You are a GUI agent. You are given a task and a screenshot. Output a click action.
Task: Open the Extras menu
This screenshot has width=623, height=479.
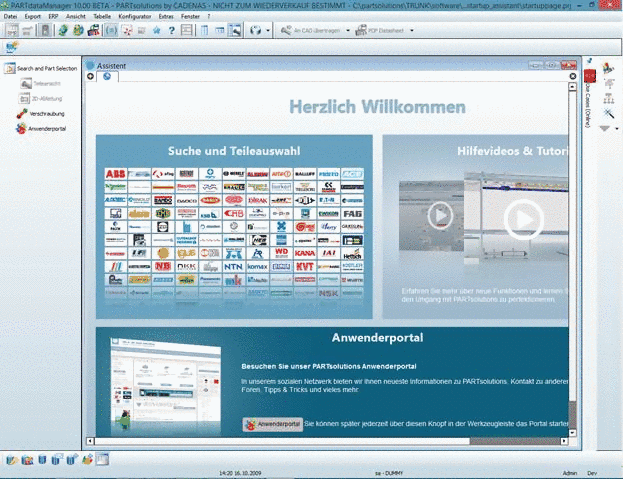point(166,16)
